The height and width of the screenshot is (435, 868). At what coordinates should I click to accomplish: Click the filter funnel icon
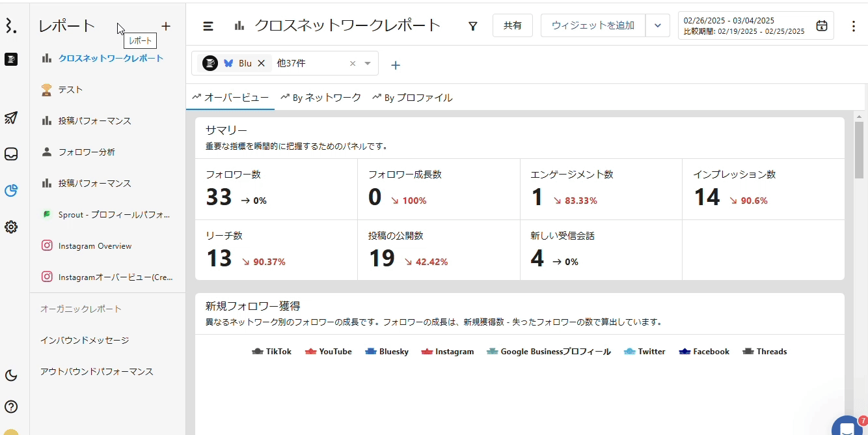[x=473, y=26]
